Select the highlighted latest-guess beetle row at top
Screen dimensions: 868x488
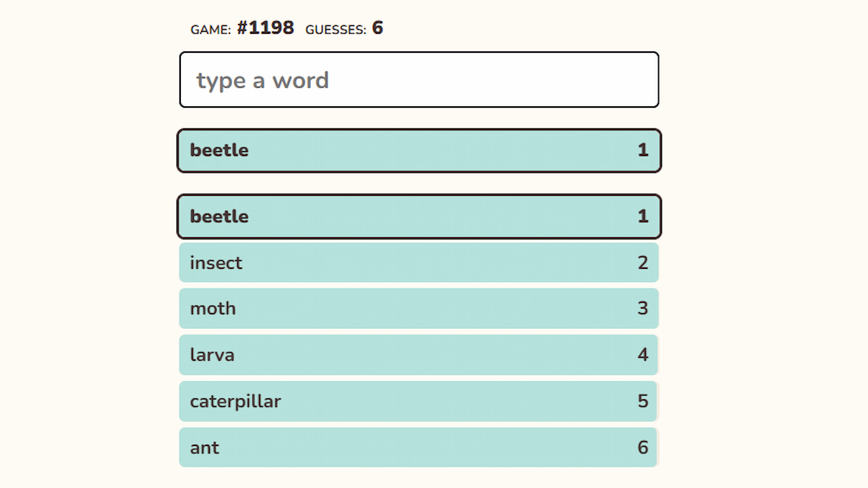(x=419, y=150)
